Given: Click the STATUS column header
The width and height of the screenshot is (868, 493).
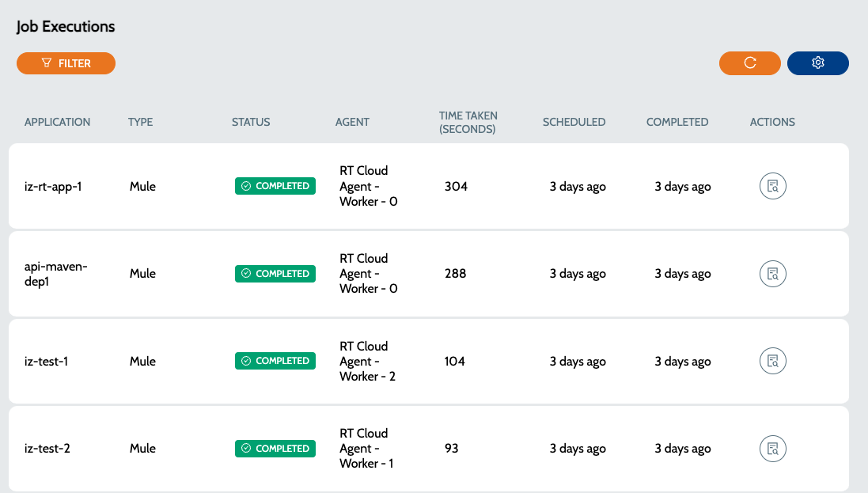Looking at the screenshot, I should click(x=251, y=122).
